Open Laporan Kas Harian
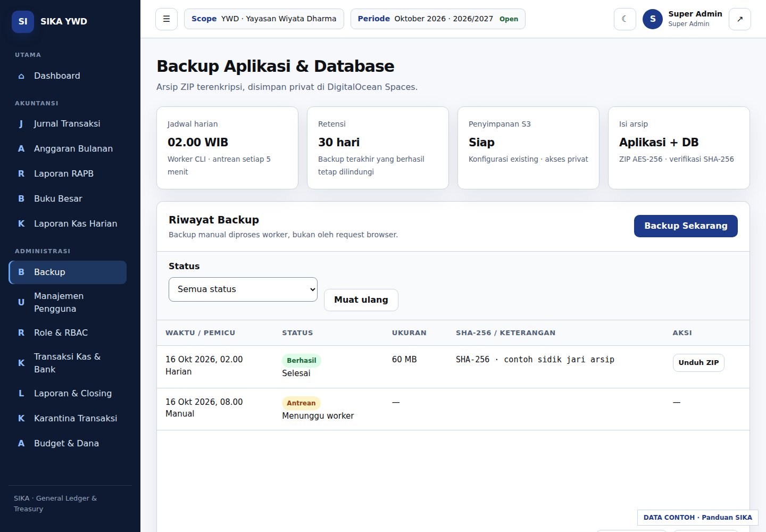Screen dimensions: 766x532 [x=68, y=224]
